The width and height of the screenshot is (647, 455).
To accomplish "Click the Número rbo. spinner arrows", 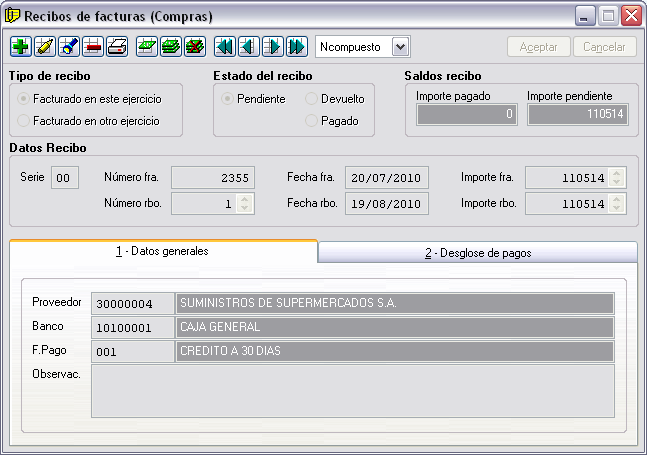I will tap(245, 203).
